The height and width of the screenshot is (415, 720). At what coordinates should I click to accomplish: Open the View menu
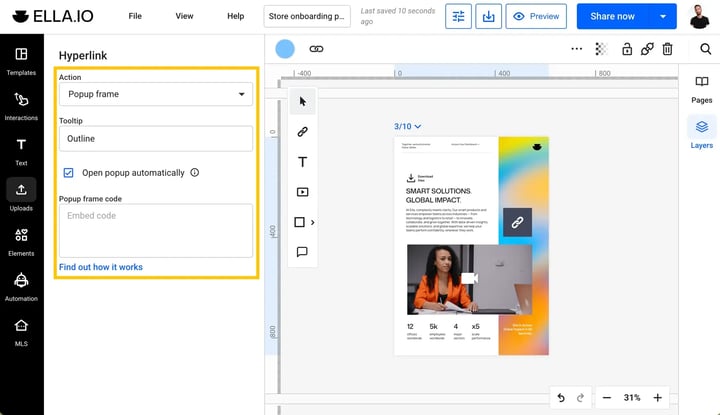(184, 16)
